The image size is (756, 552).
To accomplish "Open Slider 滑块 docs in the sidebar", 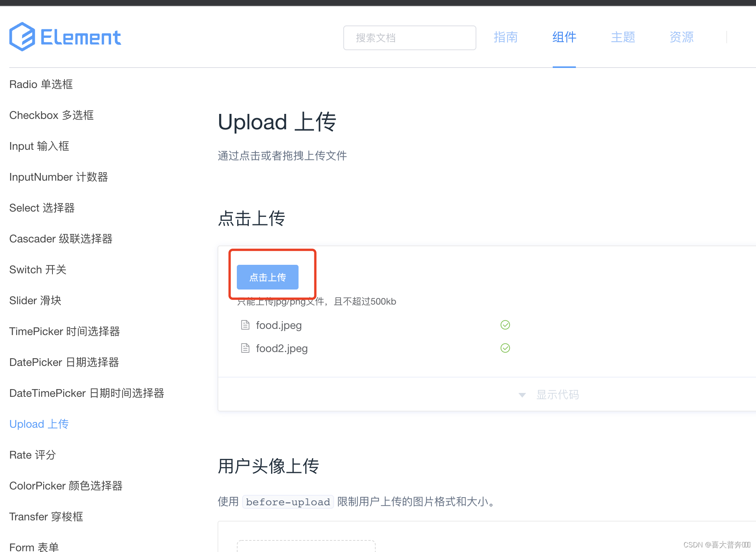I will [x=35, y=300].
